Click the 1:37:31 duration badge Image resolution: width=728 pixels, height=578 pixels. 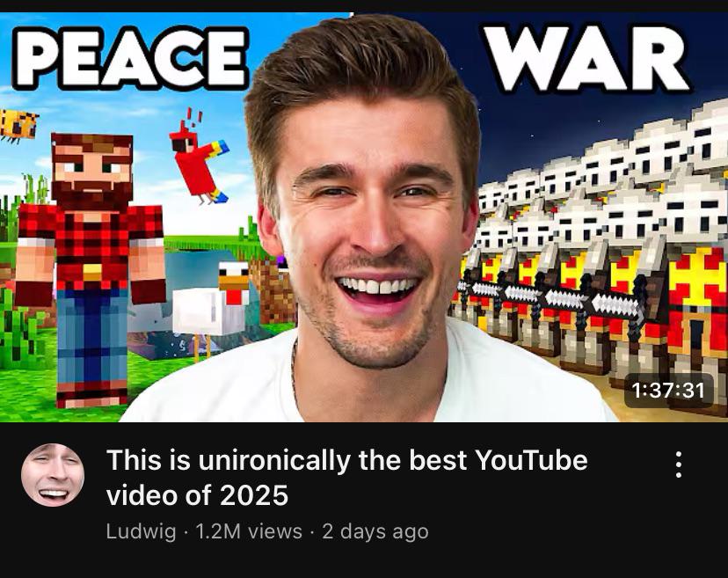pyautogui.click(x=668, y=391)
